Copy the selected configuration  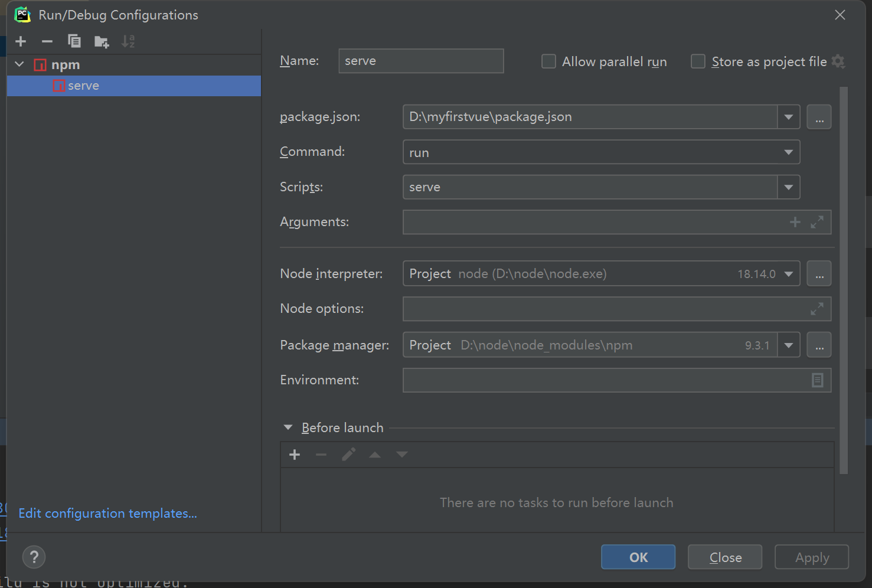[x=74, y=41]
